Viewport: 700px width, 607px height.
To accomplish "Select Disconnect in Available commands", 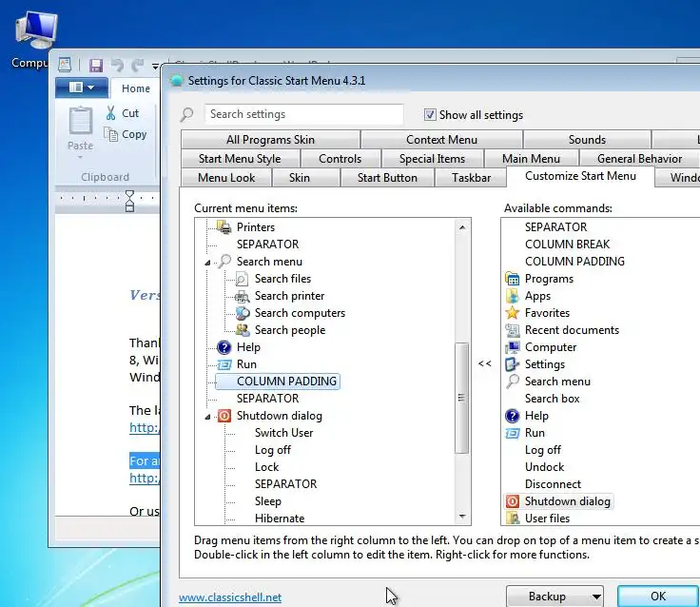I will tap(553, 484).
